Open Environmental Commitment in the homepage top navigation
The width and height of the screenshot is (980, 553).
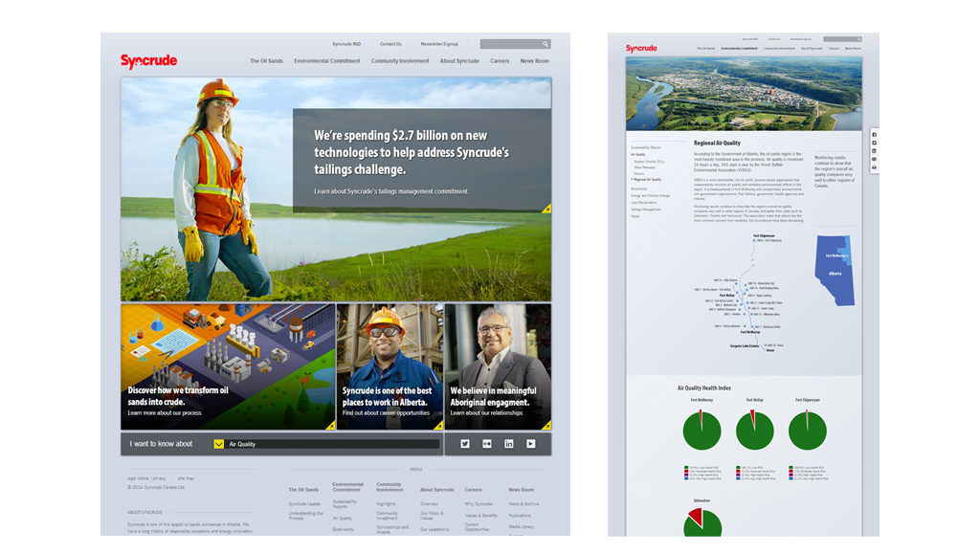327,61
